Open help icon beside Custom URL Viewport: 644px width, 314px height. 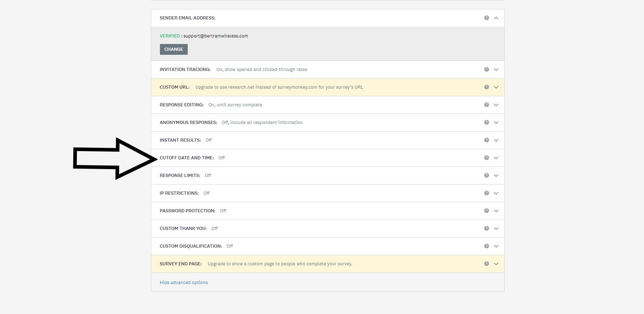coord(486,87)
